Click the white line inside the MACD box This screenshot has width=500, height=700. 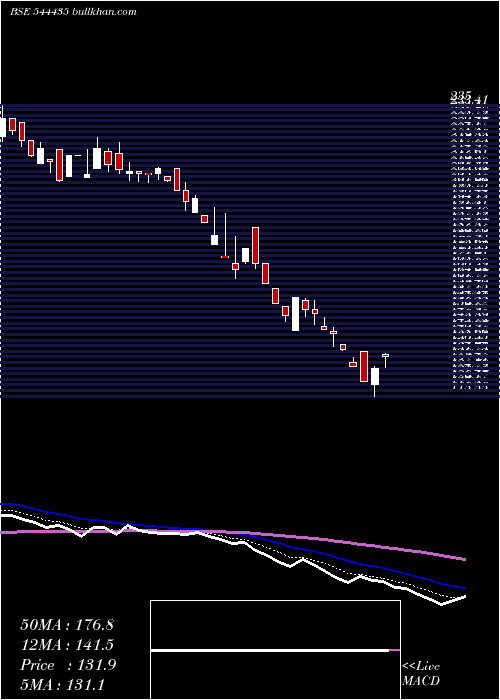coord(270,651)
